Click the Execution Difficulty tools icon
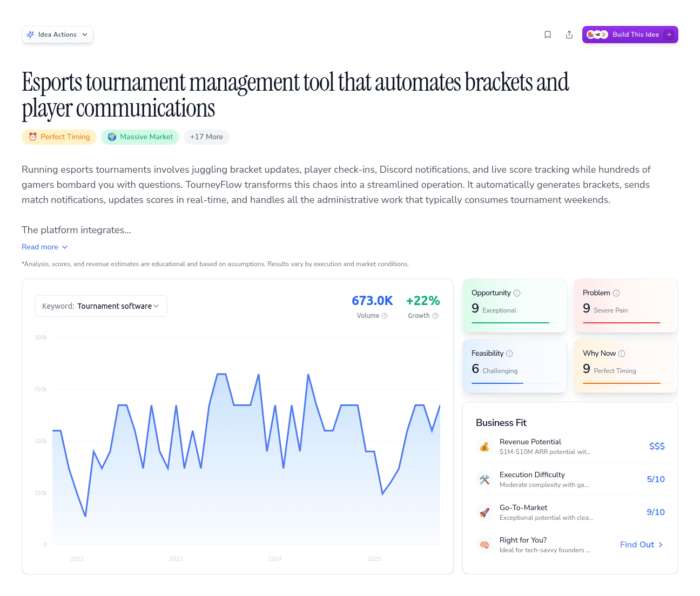The width and height of the screenshot is (700, 596). pyautogui.click(x=484, y=479)
